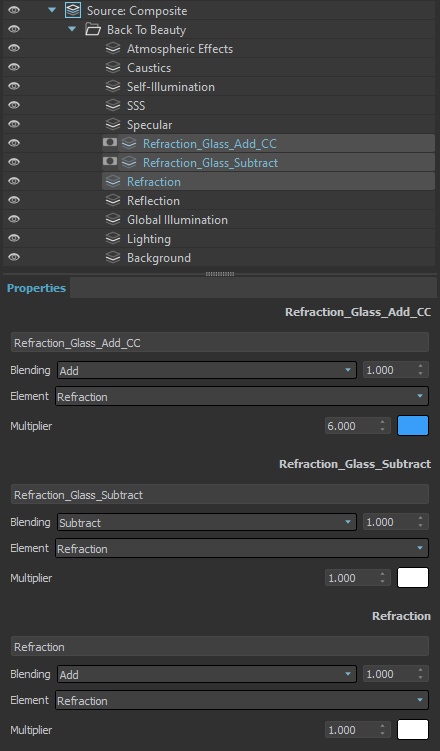Screen dimensions: 440x751
Task: Click the Source: Composite stack icon
Action: pos(73,11)
